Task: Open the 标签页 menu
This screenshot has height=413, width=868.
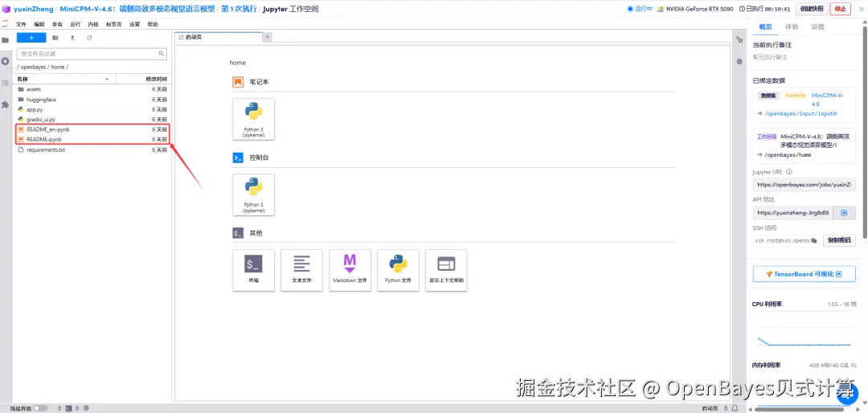Action: pyautogui.click(x=114, y=24)
